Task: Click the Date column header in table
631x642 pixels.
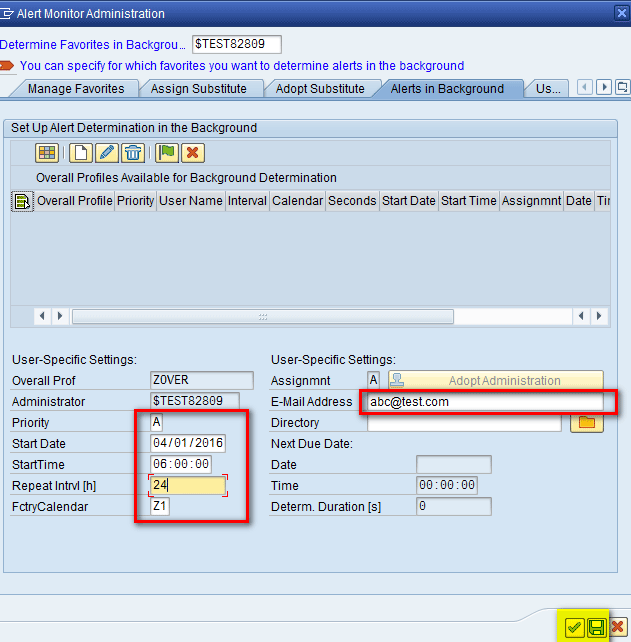Action: tap(579, 201)
